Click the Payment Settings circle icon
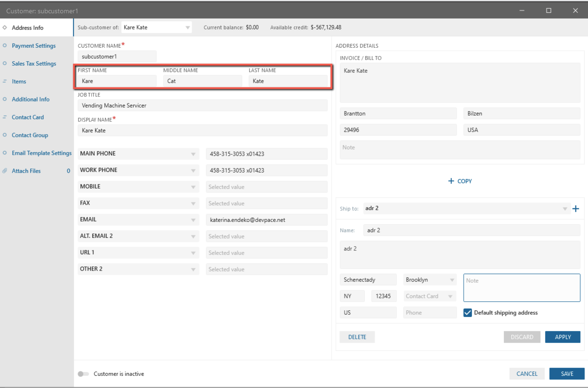This screenshot has width=588, height=388. (5, 45)
